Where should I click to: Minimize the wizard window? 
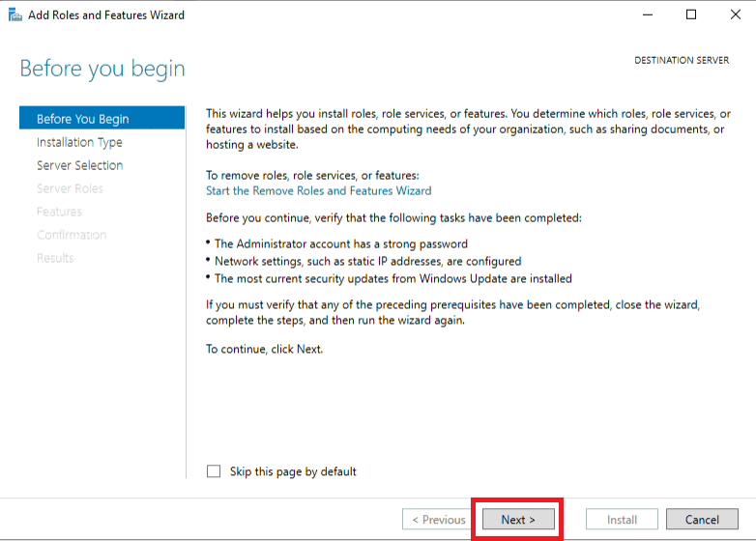648,14
